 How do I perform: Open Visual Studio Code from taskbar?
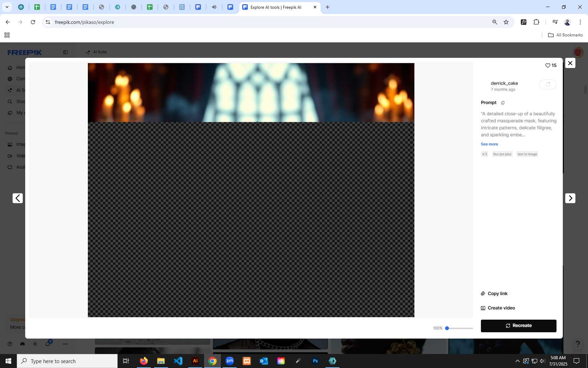(x=178, y=361)
